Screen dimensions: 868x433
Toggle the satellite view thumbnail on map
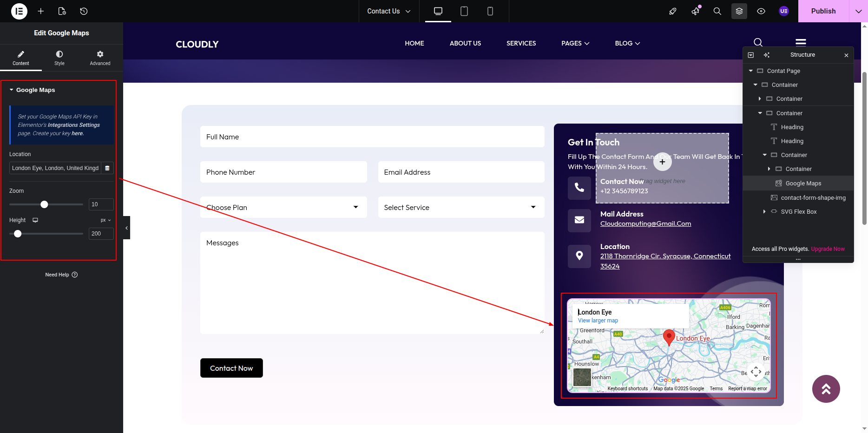click(x=582, y=377)
